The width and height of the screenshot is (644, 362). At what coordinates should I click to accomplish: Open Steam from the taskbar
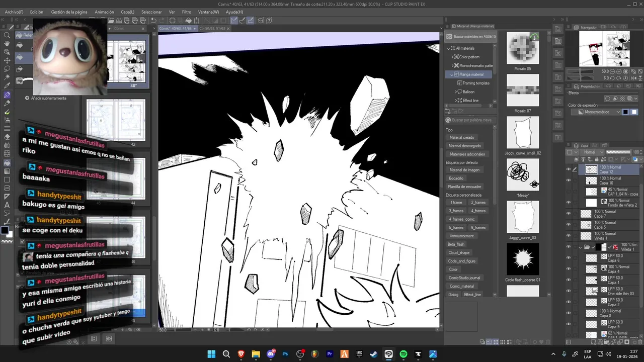point(374,354)
